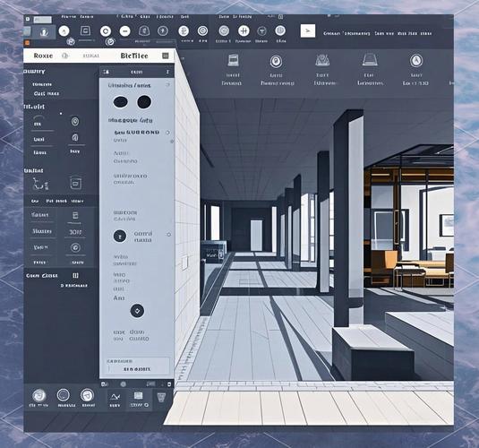Click the three vertical bars columns icon

(x=75, y=276)
